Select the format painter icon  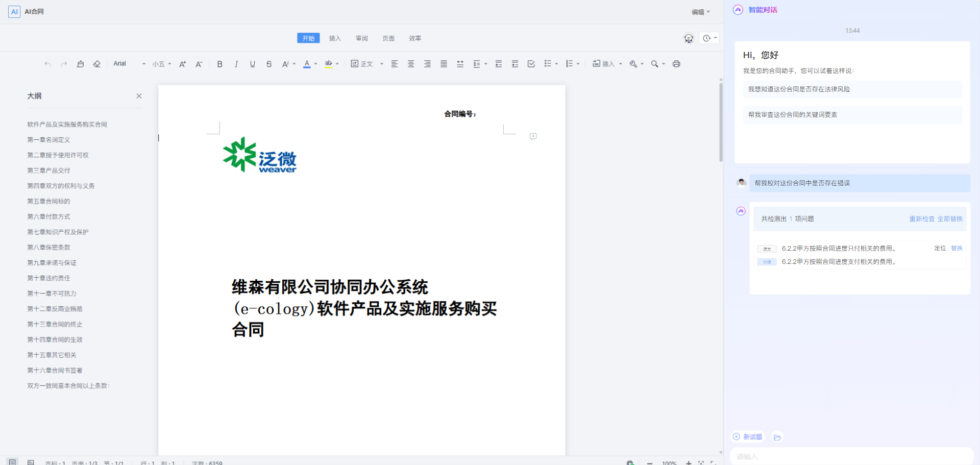click(80, 64)
